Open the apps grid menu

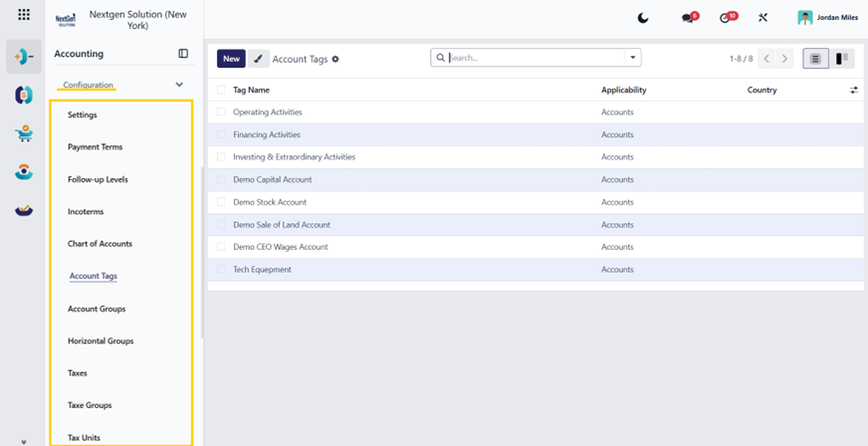pyautogui.click(x=24, y=15)
